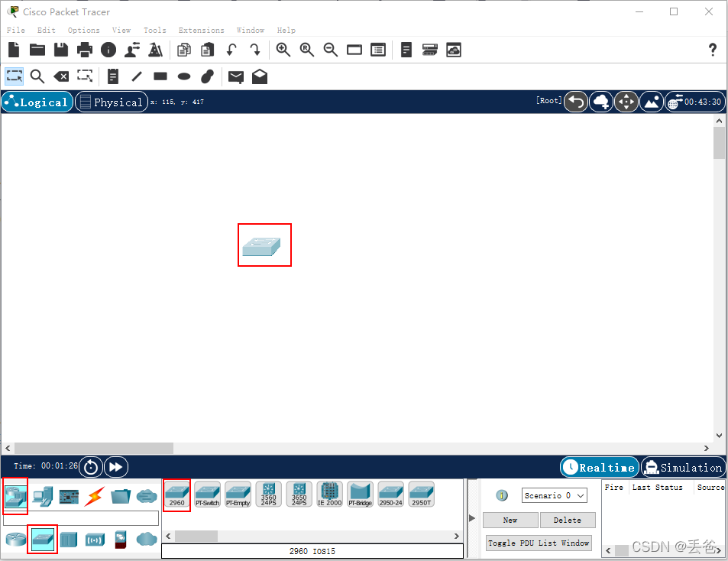Undo the last action
This screenshot has width=728, height=561.
click(231, 49)
